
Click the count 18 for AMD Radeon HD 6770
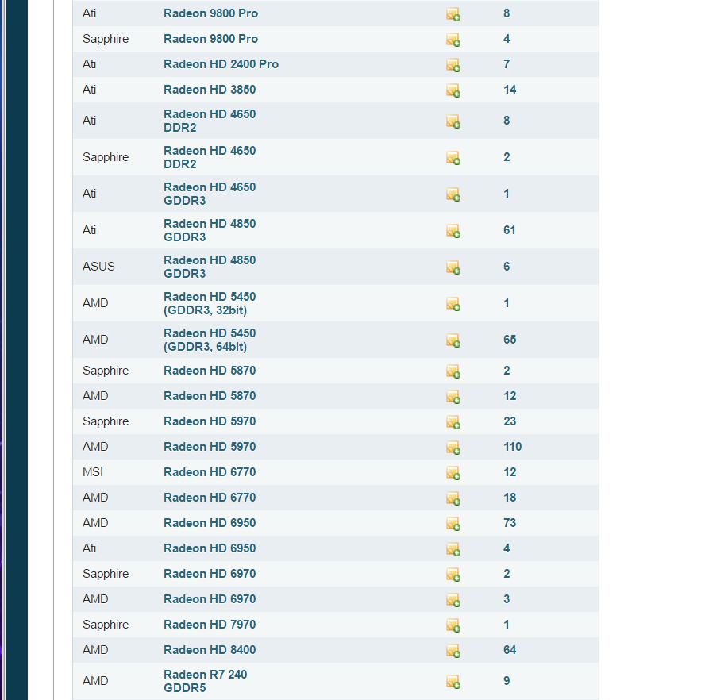coord(510,498)
